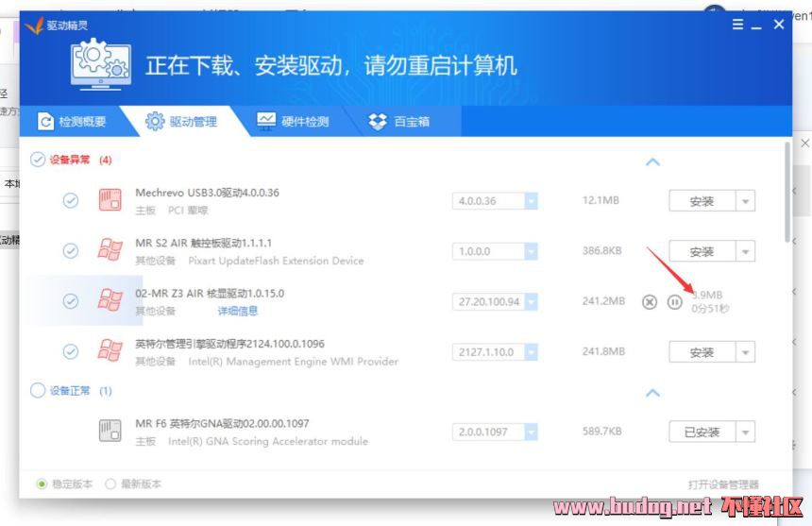812x526 pixels.
Task: Open 打开设备管理器 link
Action: (723, 484)
